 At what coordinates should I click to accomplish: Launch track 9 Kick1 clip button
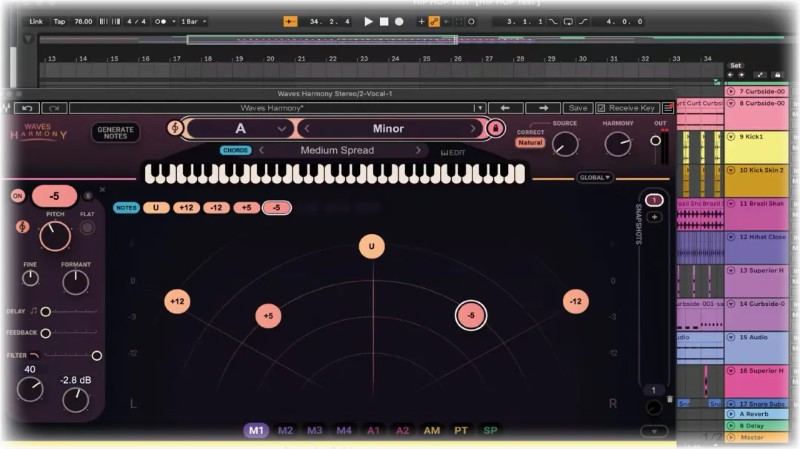click(x=731, y=137)
